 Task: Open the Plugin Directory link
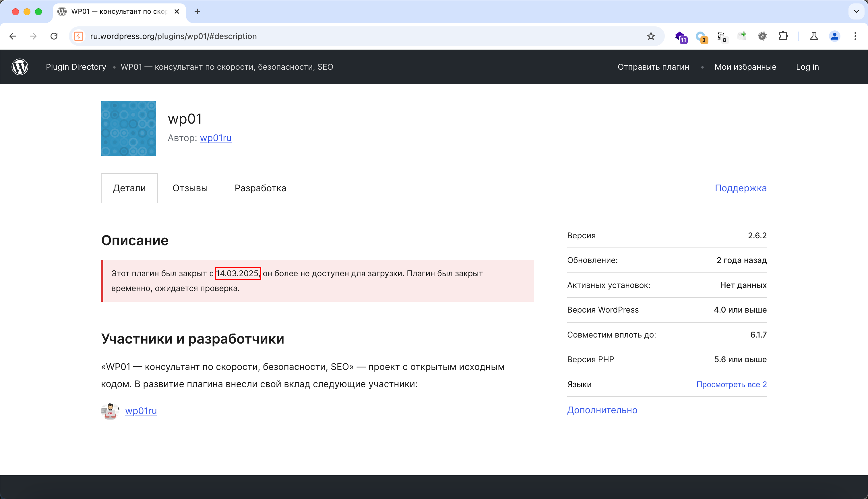pos(76,67)
